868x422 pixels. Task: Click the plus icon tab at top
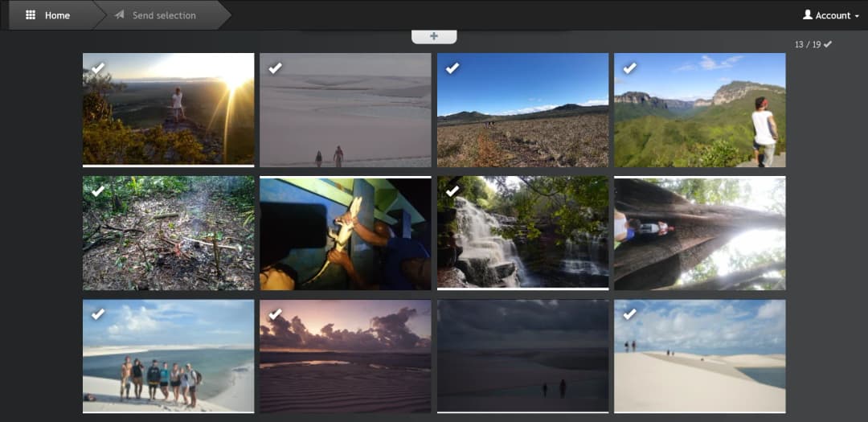tap(434, 36)
